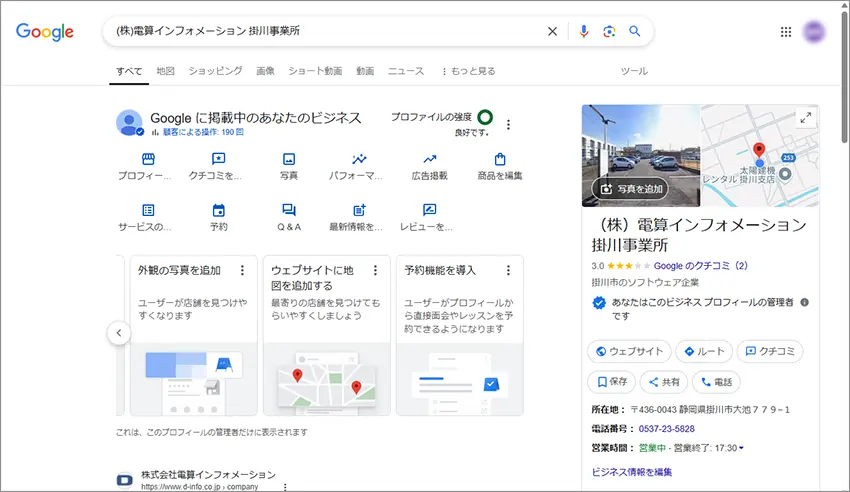
Task: Click the ビジネス情報を編集 link
Action: [632, 472]
